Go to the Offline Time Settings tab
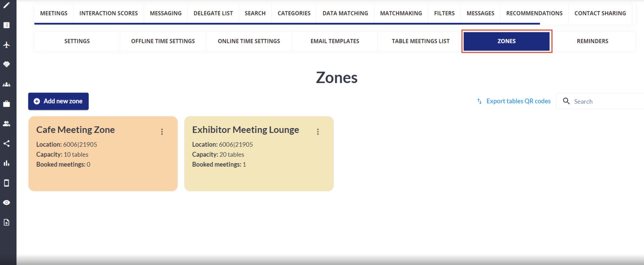This screenshot has height=265, width=644. pos(163,41)
